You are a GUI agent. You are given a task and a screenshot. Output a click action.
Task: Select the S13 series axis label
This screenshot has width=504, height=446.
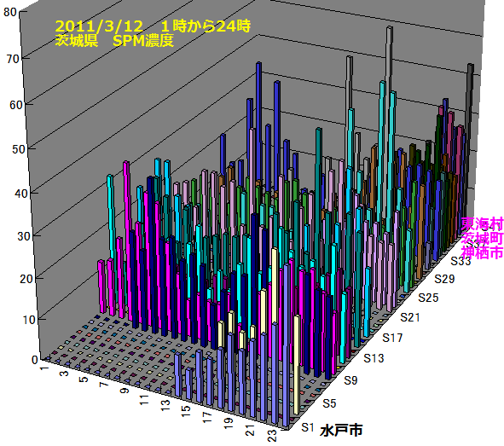pyautogui.click(x=374, y=358)
